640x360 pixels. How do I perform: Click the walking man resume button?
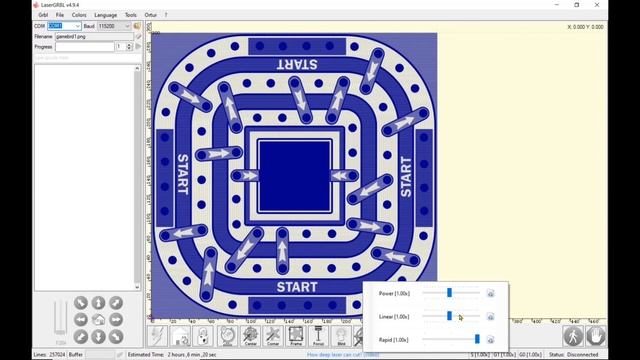(573, 336)
